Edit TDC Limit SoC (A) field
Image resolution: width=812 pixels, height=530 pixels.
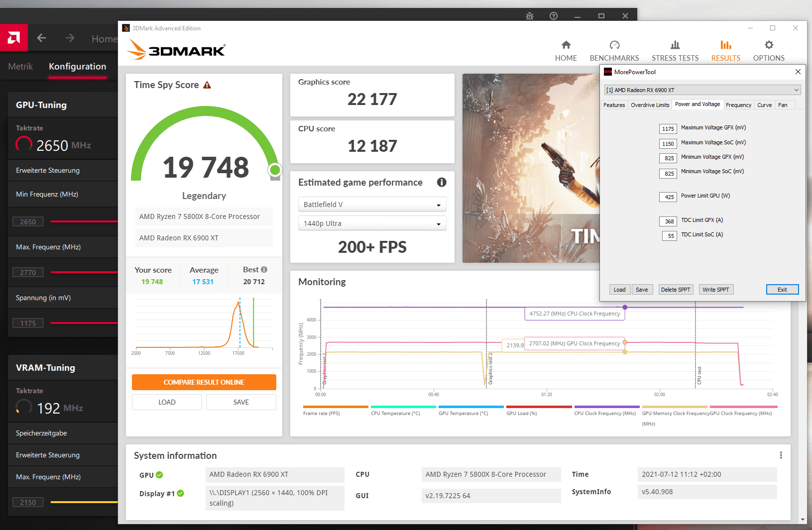[670, 236]
